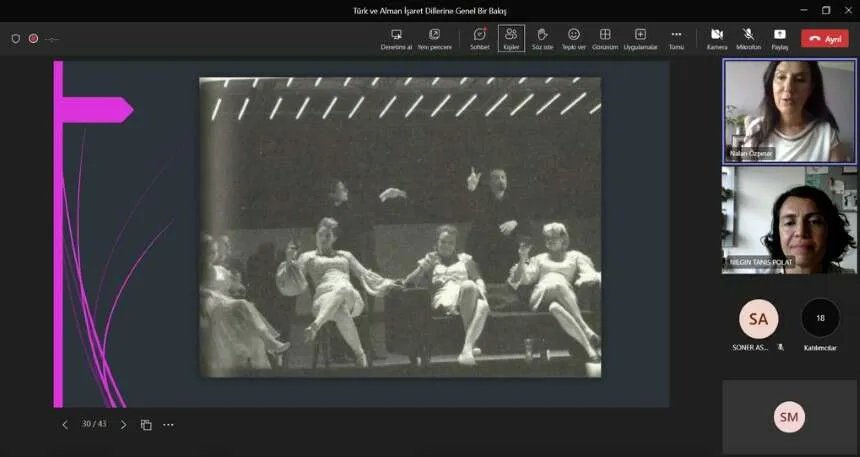Open 'Tepki ver' reactions

(573, 35)
